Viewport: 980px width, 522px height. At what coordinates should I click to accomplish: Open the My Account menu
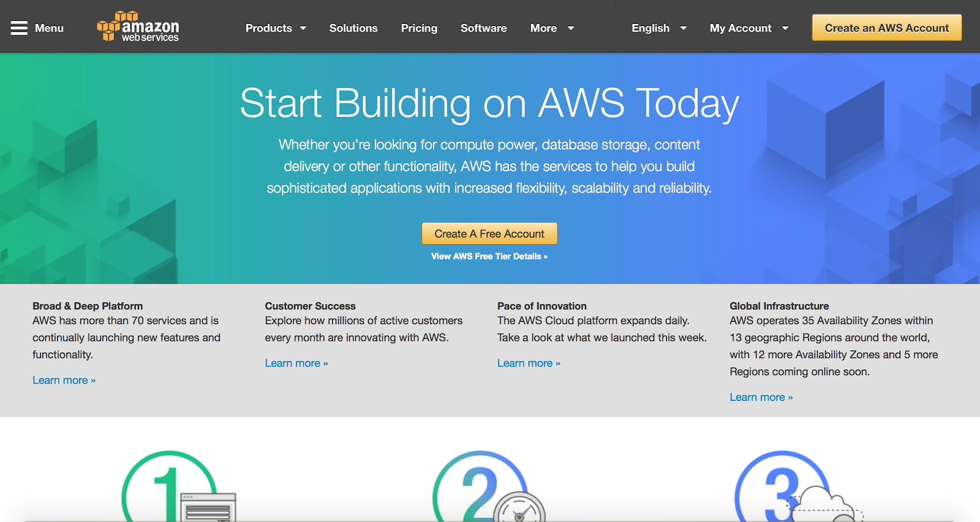tap(741, 28)
